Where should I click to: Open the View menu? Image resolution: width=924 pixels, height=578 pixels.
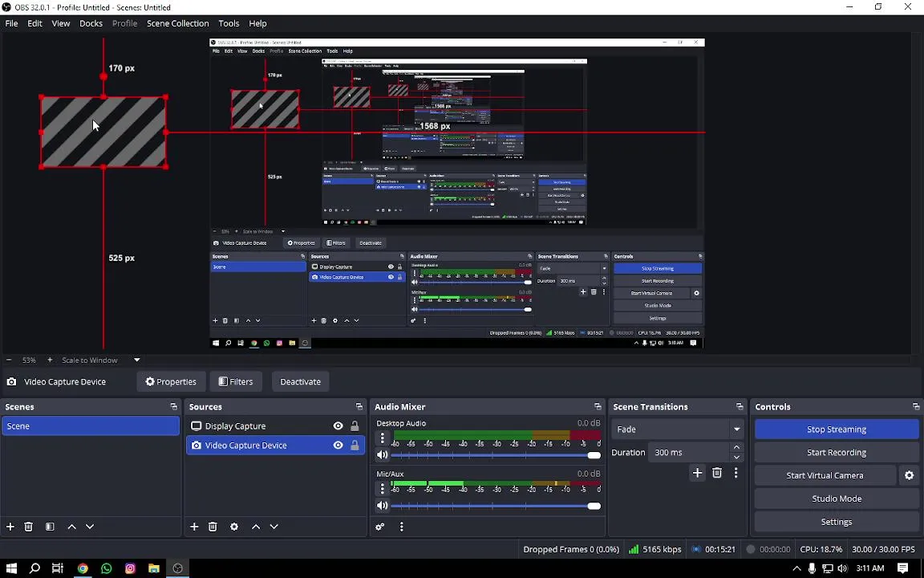click(61, 23)
